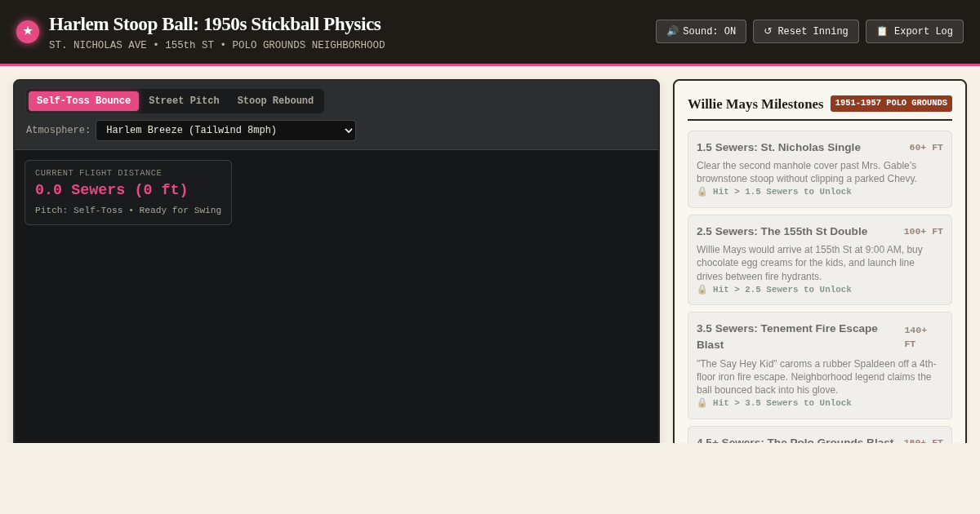This screenshot has height=514, width=980.
Task: Switch to the Street Pitch tab
Action: pyautogui.click(x=184, y=101)
